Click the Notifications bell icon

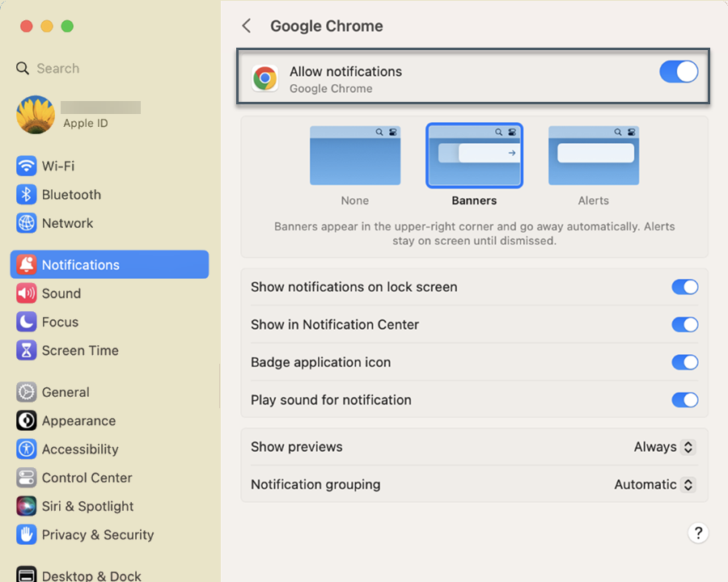pos(27,264)
